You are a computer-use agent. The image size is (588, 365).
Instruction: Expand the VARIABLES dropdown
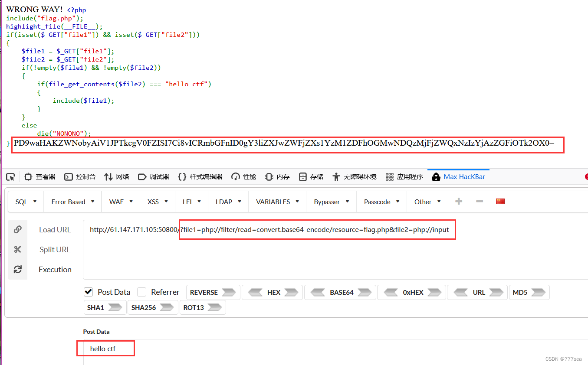[278, 202]
